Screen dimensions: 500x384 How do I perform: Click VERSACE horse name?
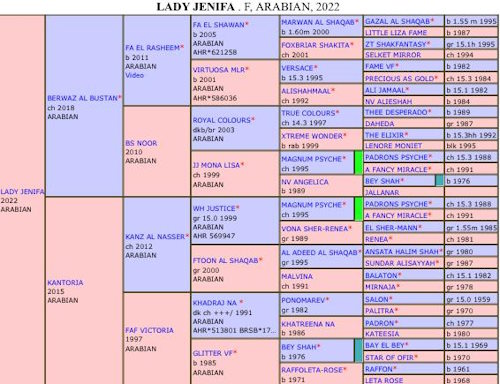[297, 68]
